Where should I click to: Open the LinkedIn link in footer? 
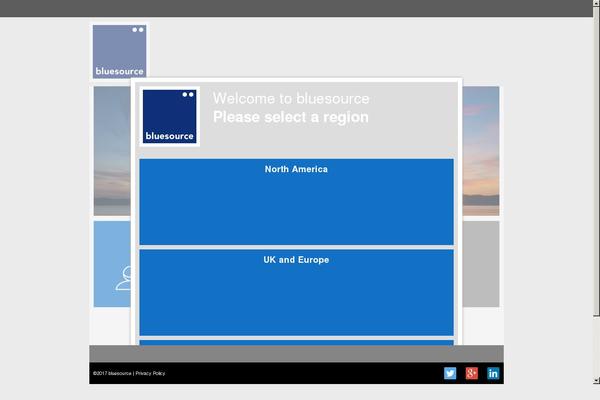[x=493, y=373]
